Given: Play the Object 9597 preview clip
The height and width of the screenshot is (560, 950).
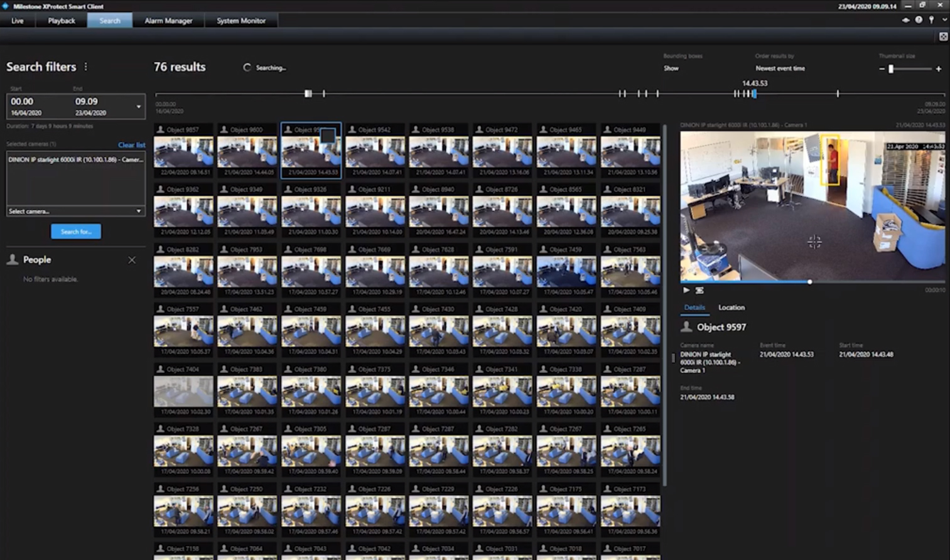Looking at the screenshot, I should [686, 290].
